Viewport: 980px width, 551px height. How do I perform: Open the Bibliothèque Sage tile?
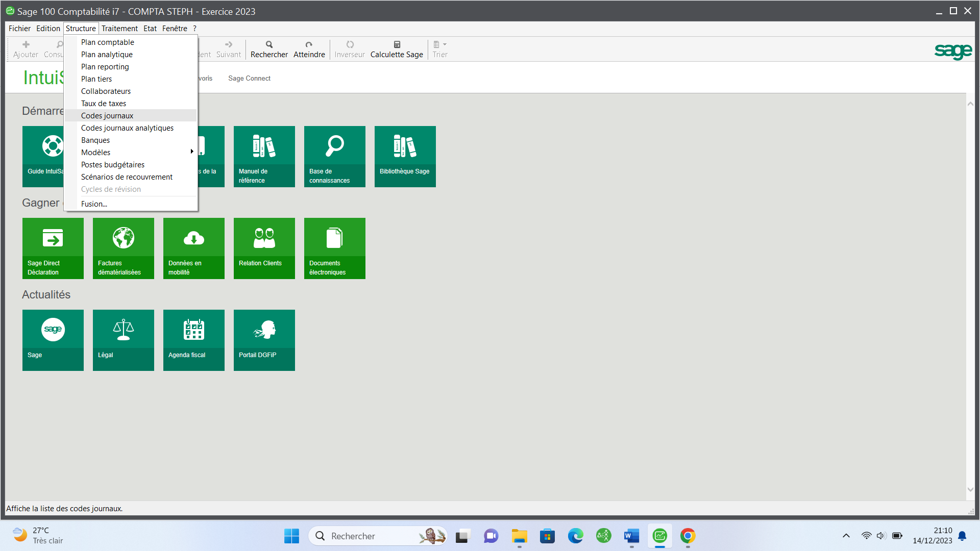pyautogui.click(x=405, y=156)
